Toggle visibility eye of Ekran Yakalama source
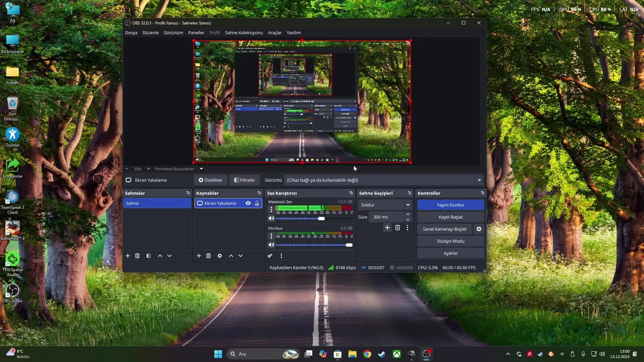The image size is (644, 362). click(248, 203)
